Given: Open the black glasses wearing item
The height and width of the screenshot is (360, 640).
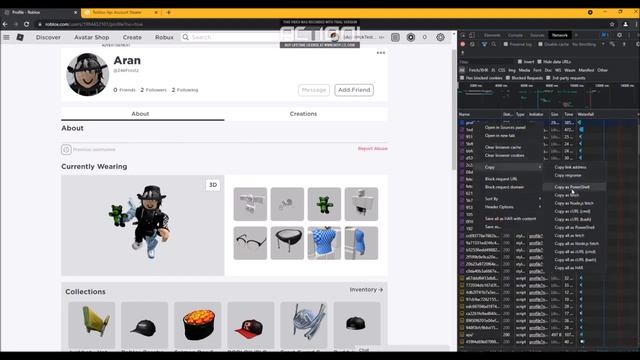Looking at the screenshot, I should coord(250,243).
